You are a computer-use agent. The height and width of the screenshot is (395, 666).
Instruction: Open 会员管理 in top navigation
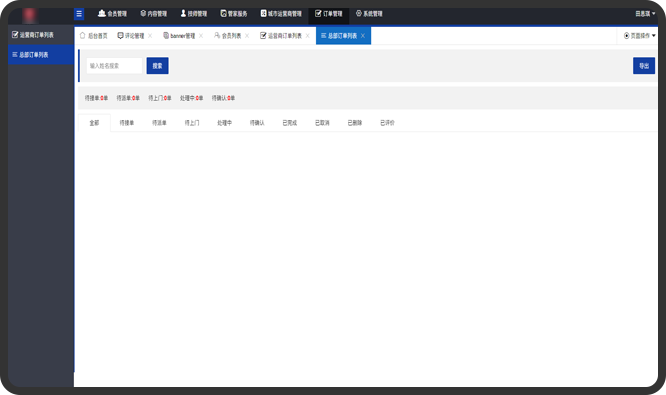112,14
